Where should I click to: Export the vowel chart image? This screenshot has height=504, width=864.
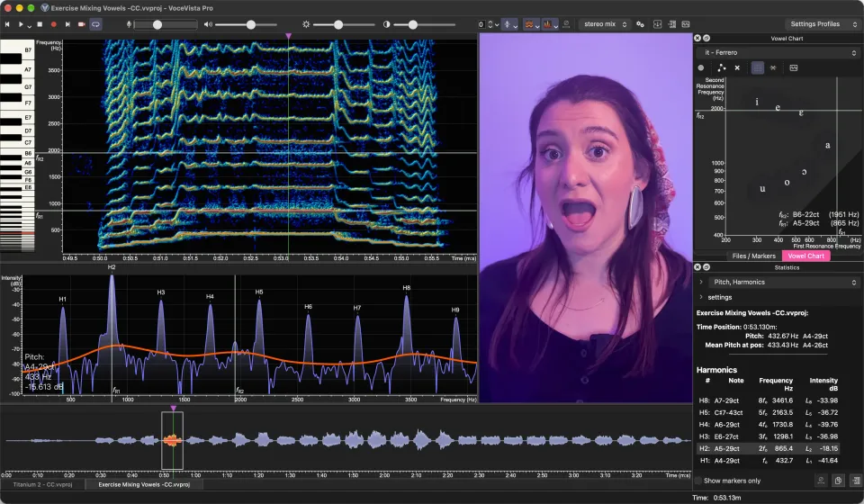coord(794,67)
